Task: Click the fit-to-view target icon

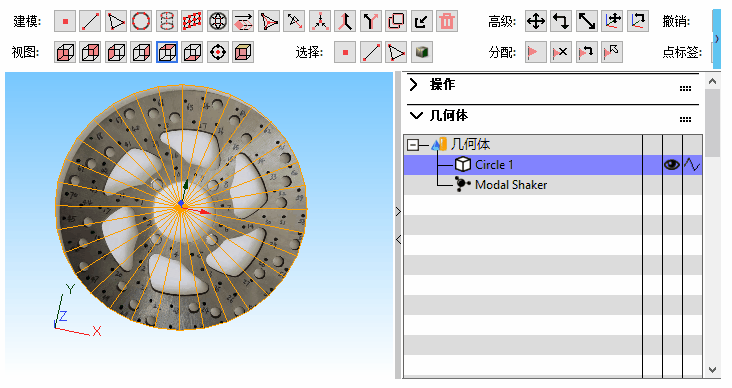Action: pyautogui.click(x=218, y=52)
